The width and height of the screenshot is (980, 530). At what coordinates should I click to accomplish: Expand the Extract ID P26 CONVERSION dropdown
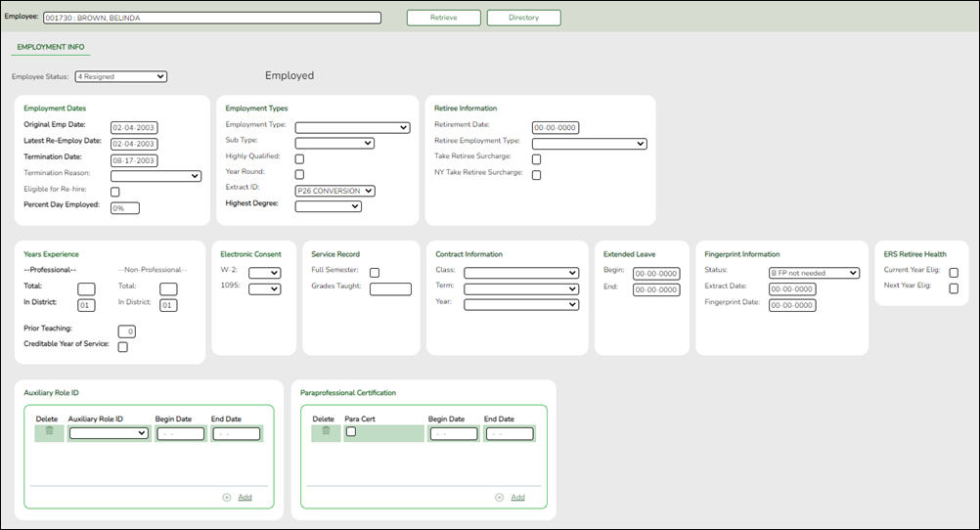click(335, 191)
